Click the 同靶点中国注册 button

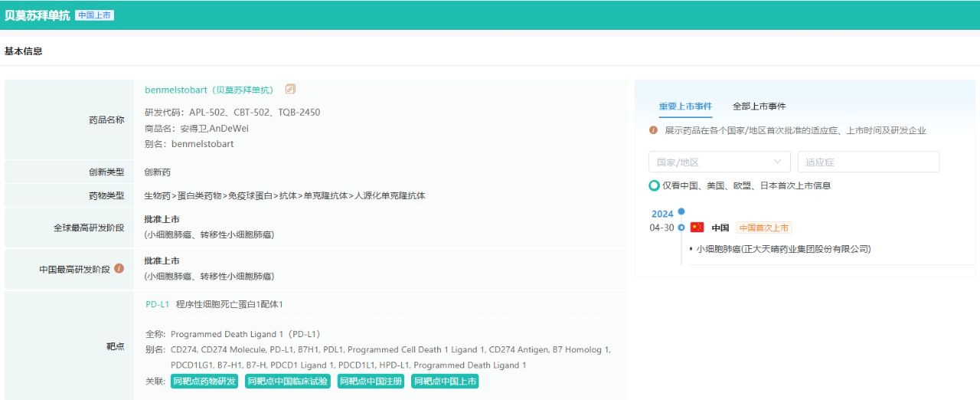[x=371, y=382]
